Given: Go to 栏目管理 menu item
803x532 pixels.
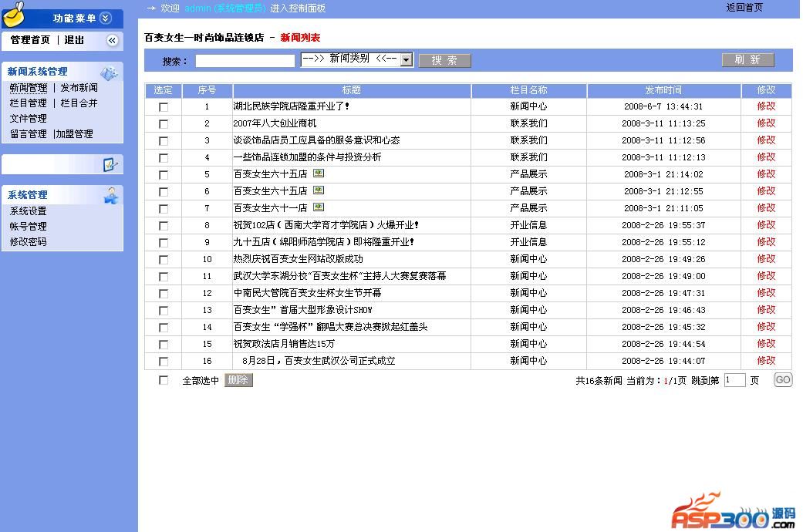Looking at the screenshot, I should point(29,103).
